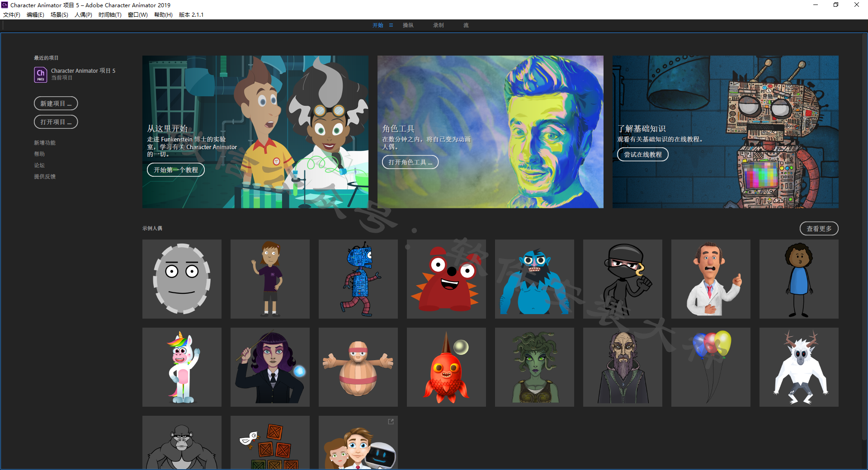
Task: Open the 文件(F) menu
Action: 12,14
